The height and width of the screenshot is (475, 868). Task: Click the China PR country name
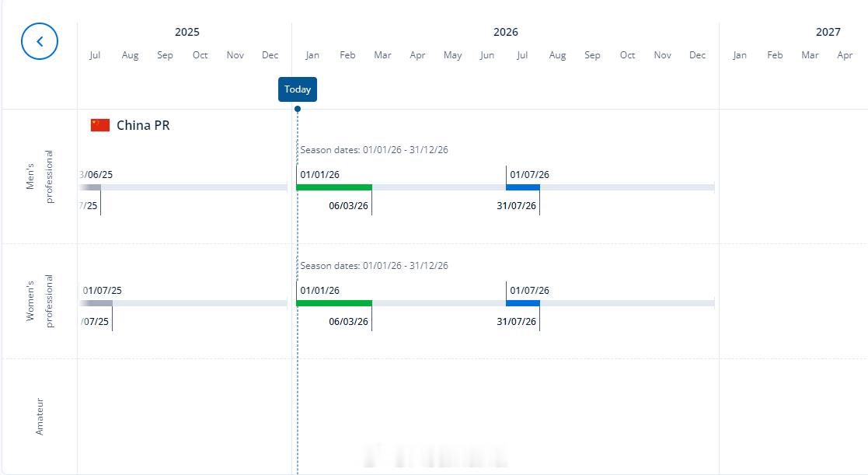(143, 125)
